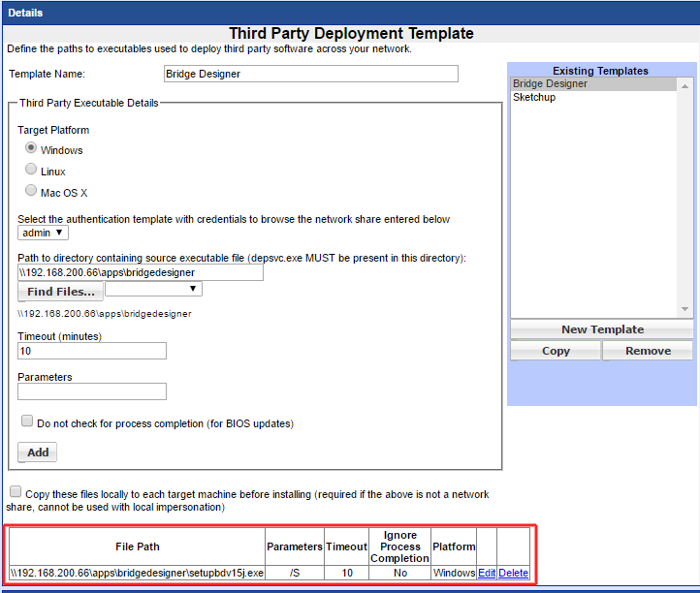Select the Linux target platform option
The image size is (700, 593).
[x=32, y=170]
